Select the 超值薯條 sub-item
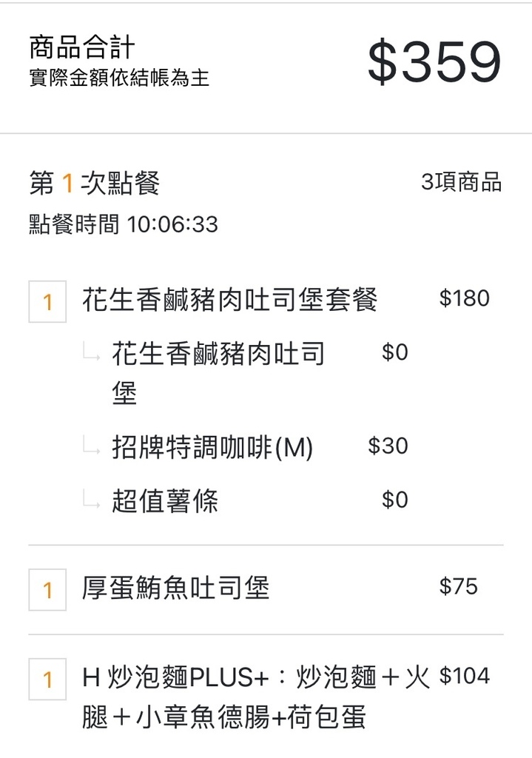Viewport: 532px width, 758px height. pos(165,502)
